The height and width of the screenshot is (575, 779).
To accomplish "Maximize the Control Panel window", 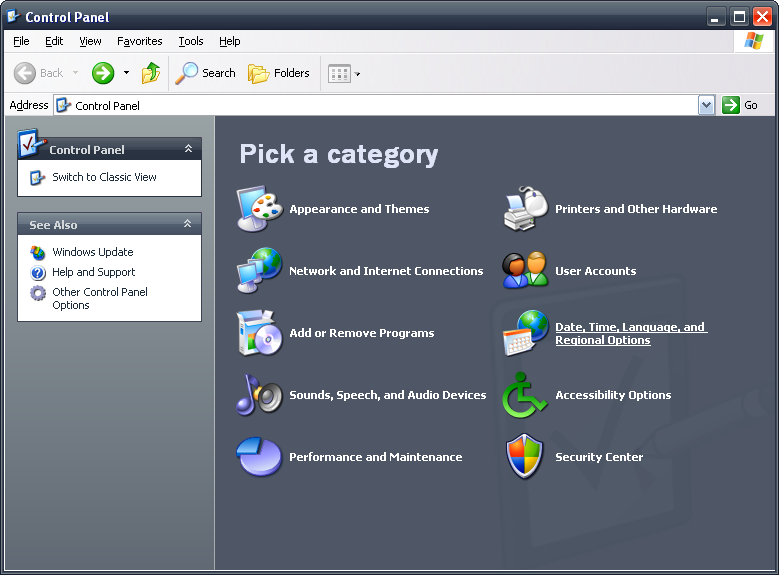I will pyautogui.click(x=739, y=17).
